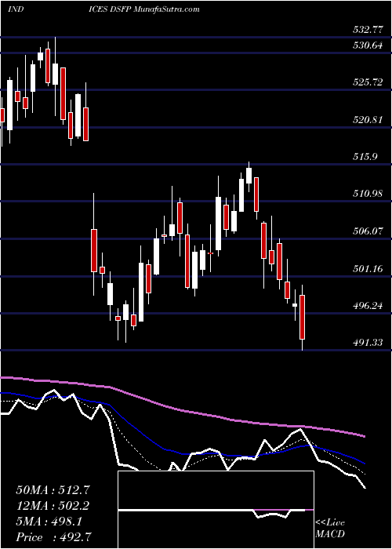
Task: Click the MACD histogram panel
Action: (216, 510)
